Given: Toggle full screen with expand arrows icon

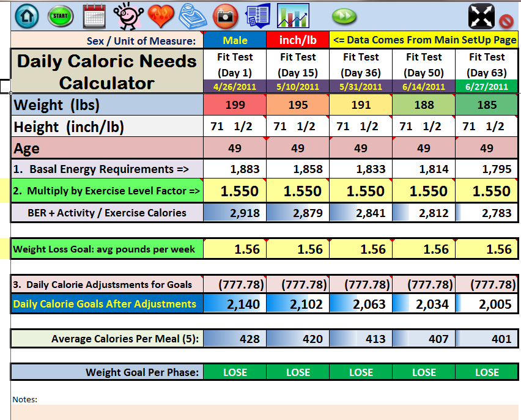Looking at the screenshot, I should pos(481,16).
